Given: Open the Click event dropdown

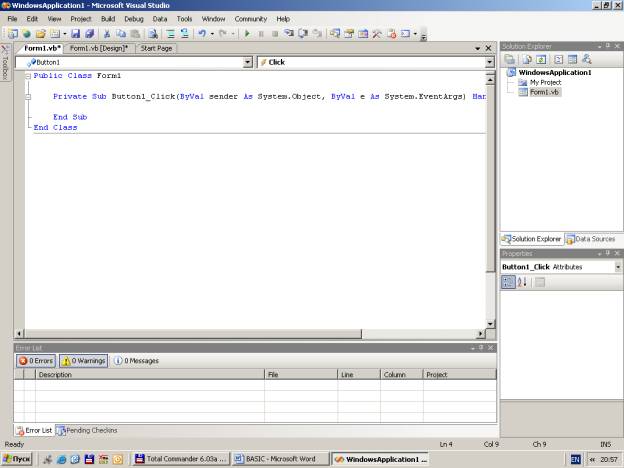Looking at the screenshot, I should 489,62.
